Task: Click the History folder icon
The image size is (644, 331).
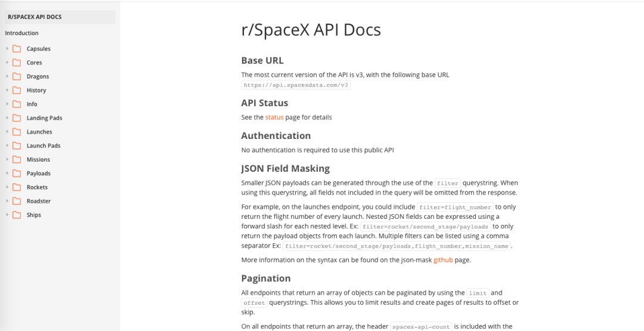Action: (x=17, y=90)
